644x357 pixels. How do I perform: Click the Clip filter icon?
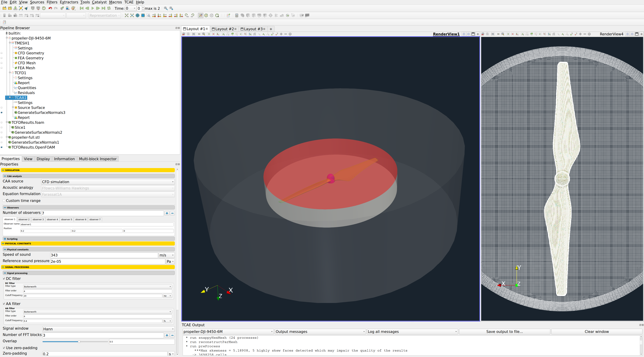tap(248, 16)
